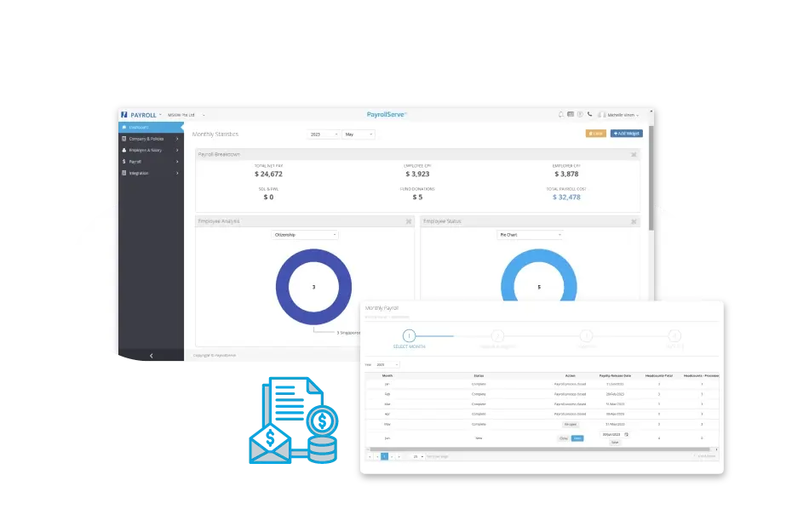Click the Month column header
Screen dimensions: 792x532
(387, 375)
